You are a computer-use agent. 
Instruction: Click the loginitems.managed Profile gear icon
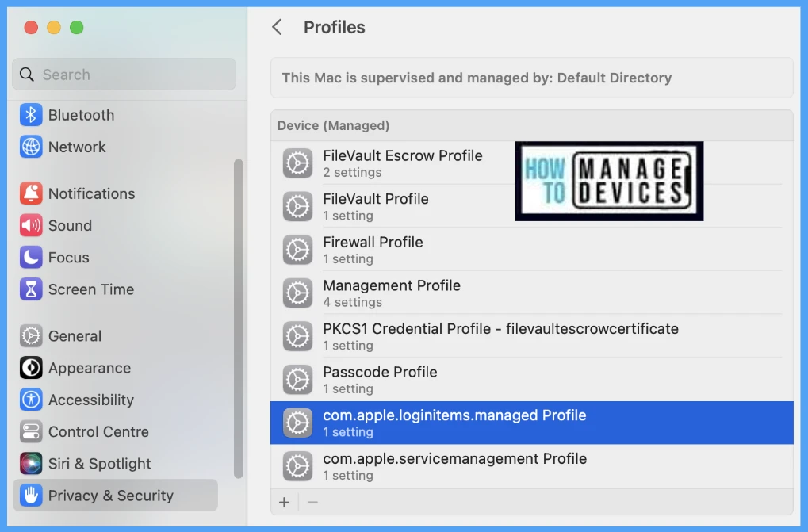[298, 423]
